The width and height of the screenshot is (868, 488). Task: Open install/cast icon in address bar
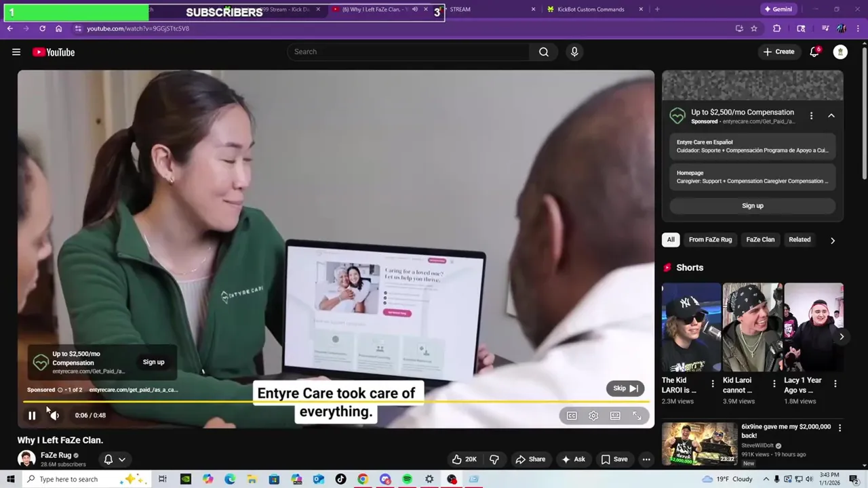click(x=739, y=28)
